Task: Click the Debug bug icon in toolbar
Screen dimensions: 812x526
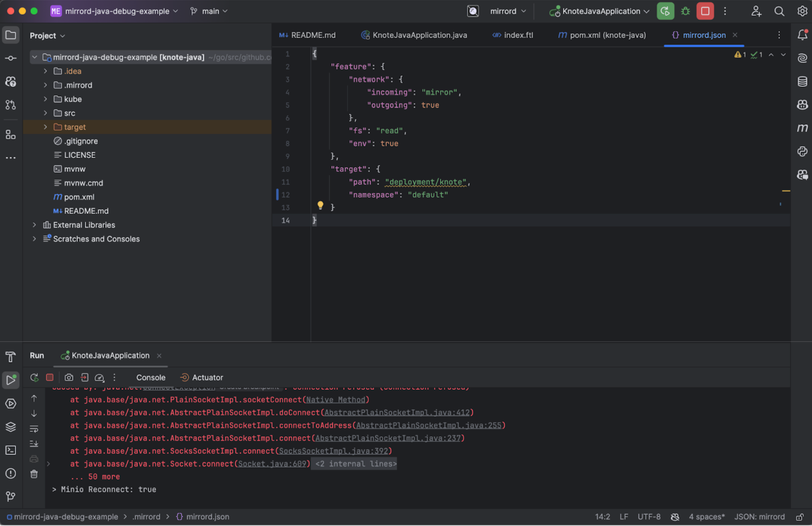Action: tap(685, 11)
